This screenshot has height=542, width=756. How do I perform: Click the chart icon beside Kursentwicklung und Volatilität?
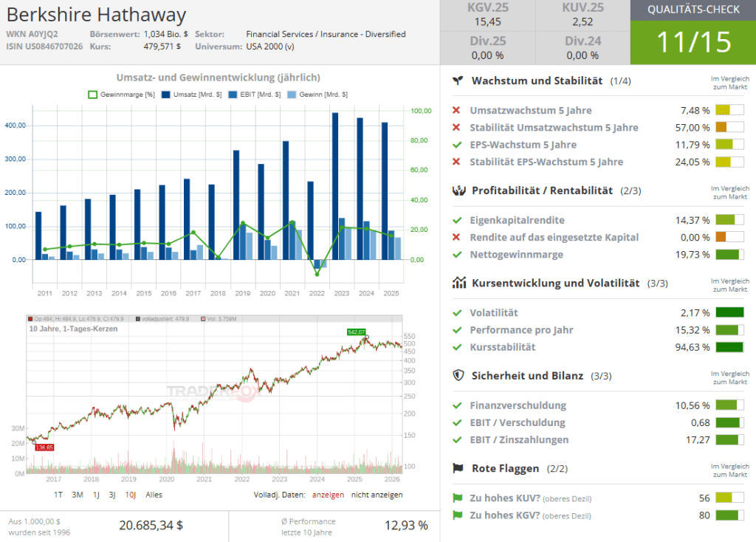click(x=458, y=283)
